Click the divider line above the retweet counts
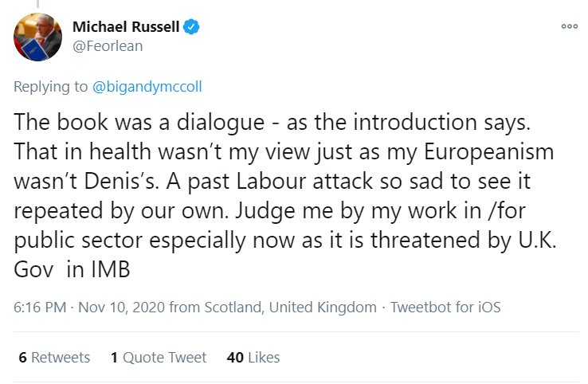This screenshot has width=588, height=384. [x=296, y=332]
